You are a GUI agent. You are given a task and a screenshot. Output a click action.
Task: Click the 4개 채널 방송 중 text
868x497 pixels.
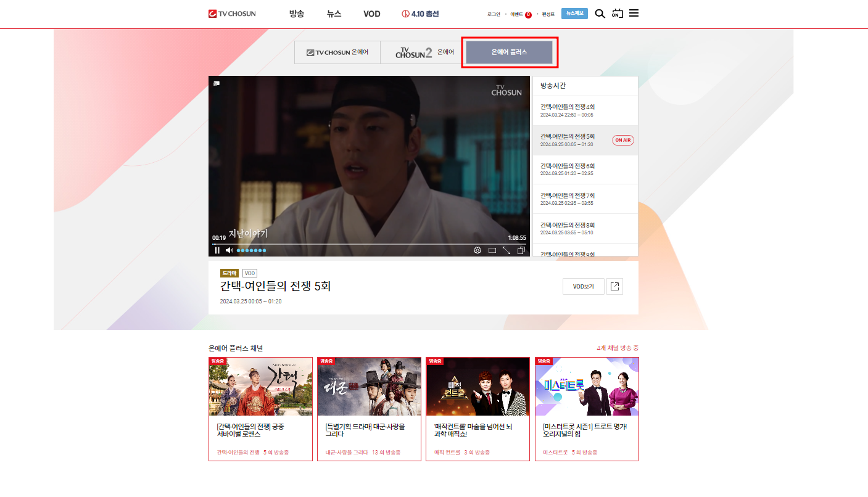coord(618,348)
